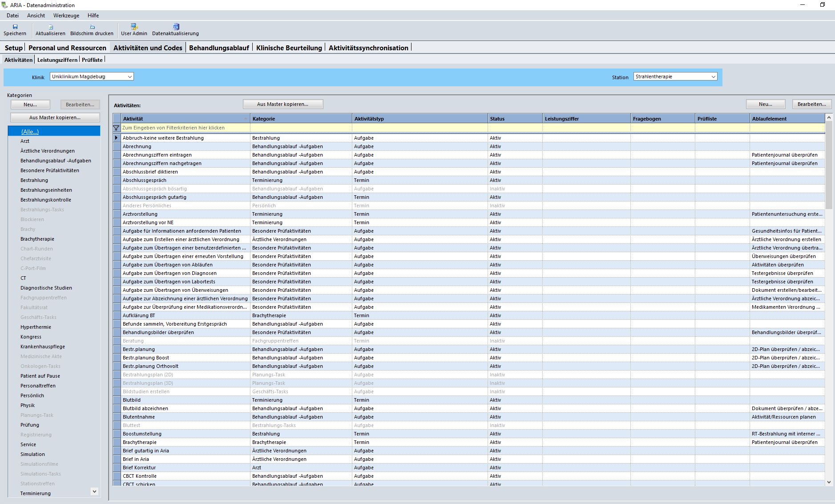Click the Aktualisieren refresh icon

[50, 27]
